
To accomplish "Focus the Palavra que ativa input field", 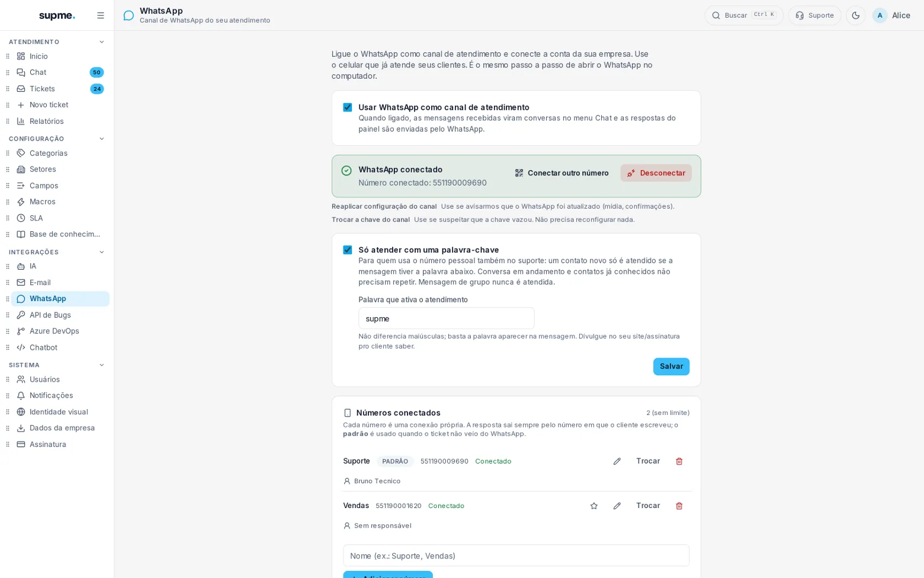I will tap(446, 318).
